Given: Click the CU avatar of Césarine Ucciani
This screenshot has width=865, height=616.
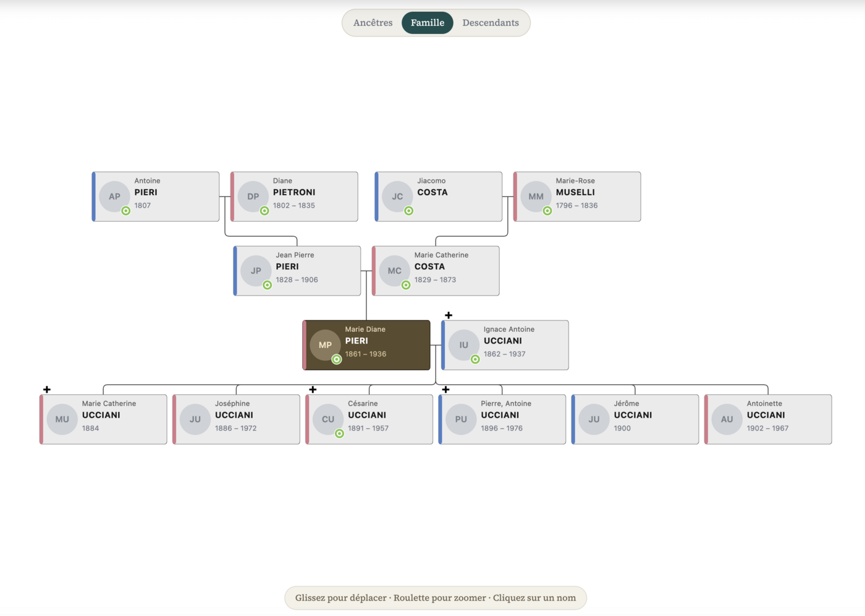Looking at the screenshot, I should [328, 419].
